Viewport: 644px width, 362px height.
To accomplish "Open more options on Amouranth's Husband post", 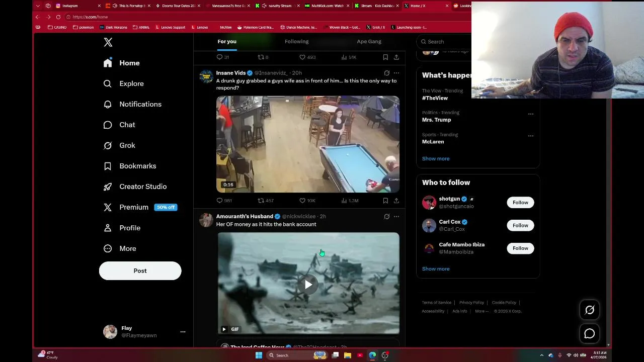I will point(396,217).
